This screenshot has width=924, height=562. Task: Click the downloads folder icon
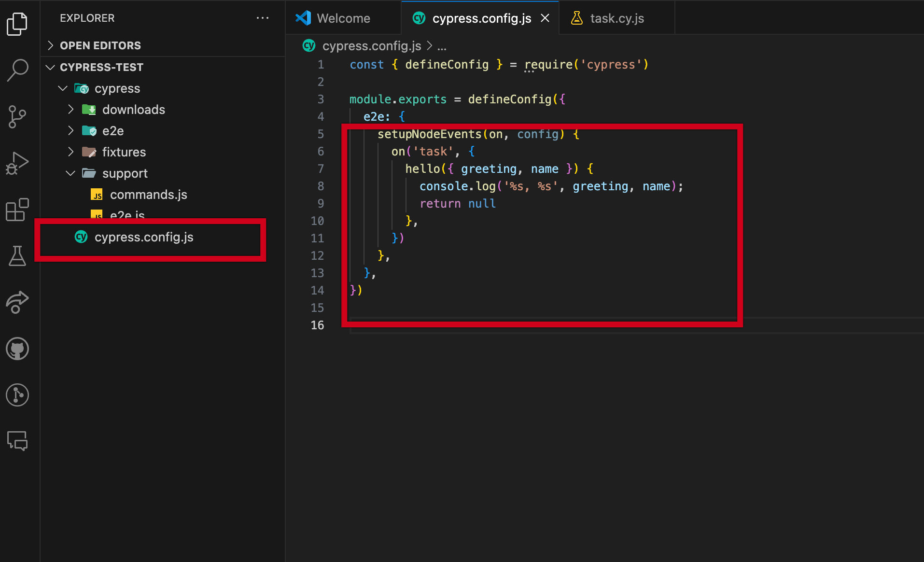pyautogui.click(x=89, y=110)
